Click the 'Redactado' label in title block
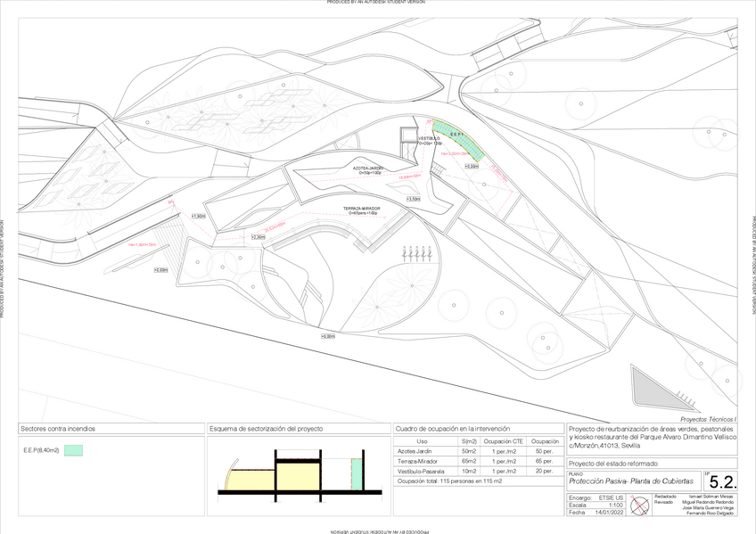 tap(665, 497)
